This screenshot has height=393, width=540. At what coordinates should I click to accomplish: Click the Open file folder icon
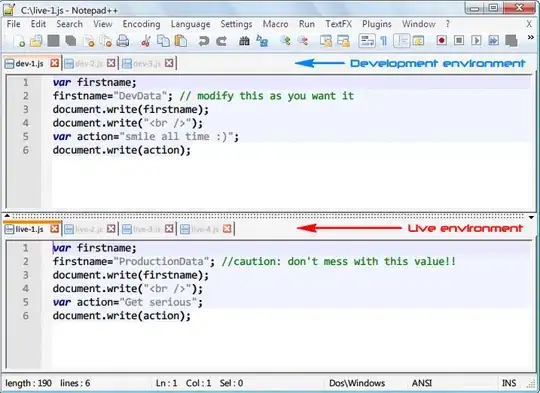[x=36, y=41]
